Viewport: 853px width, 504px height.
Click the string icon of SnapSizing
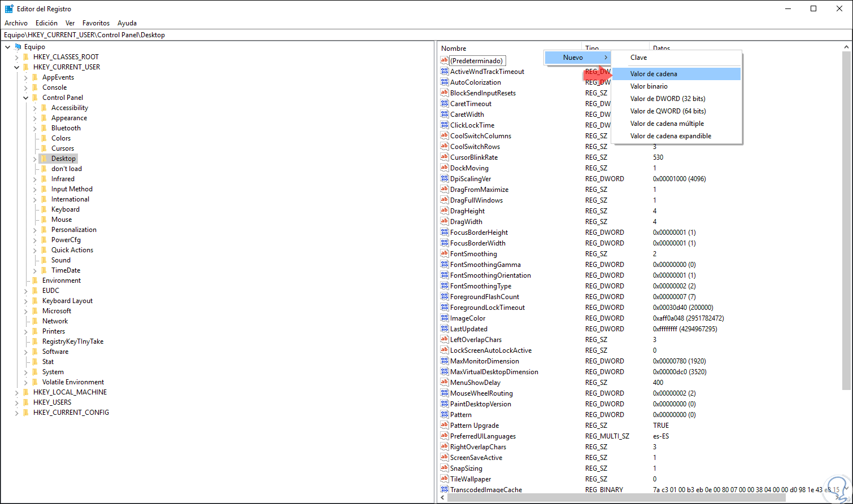point(445,468)
